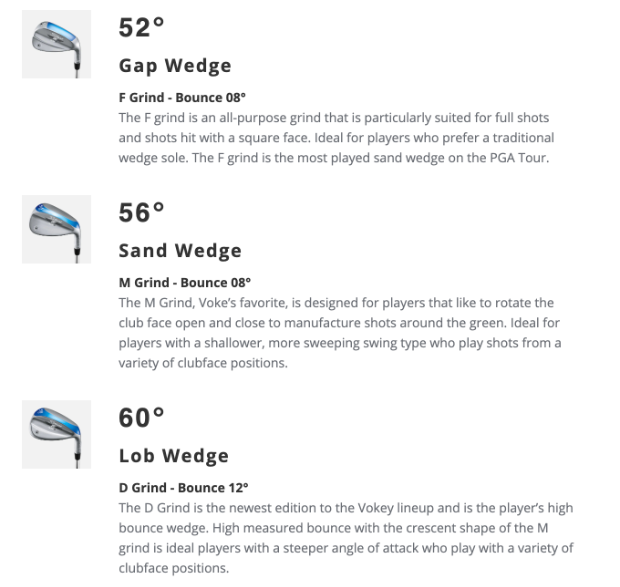This screenshot has width=620, height=587.
Task: Click the F Grind - Bounce 08° label
Action: point(182,98)
